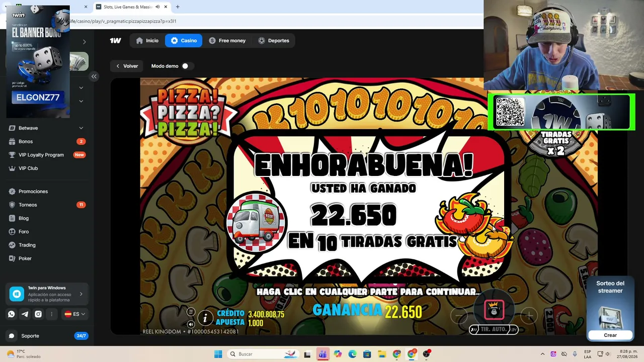
Task: Click the Trading chart icon
Action: click(x=12, y=245)
